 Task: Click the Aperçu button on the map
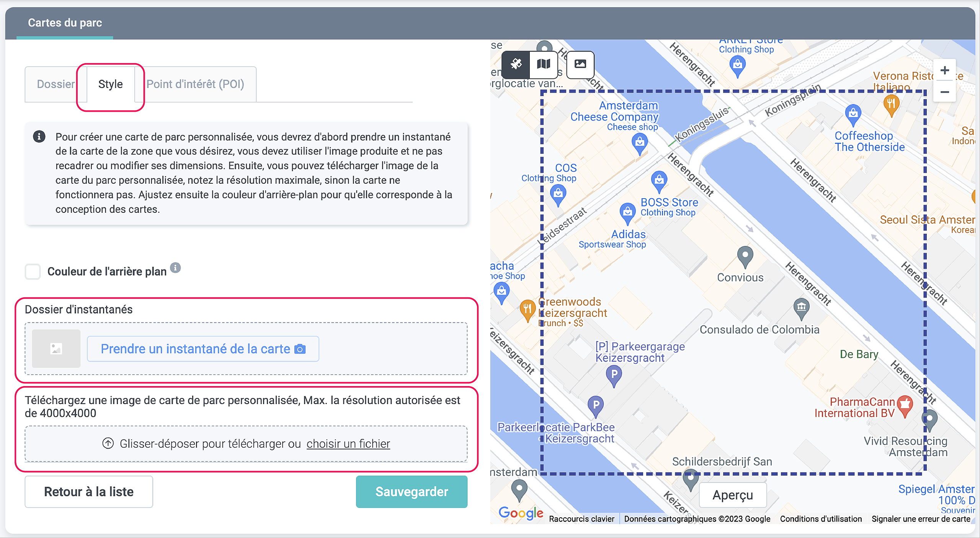(732, 495)
